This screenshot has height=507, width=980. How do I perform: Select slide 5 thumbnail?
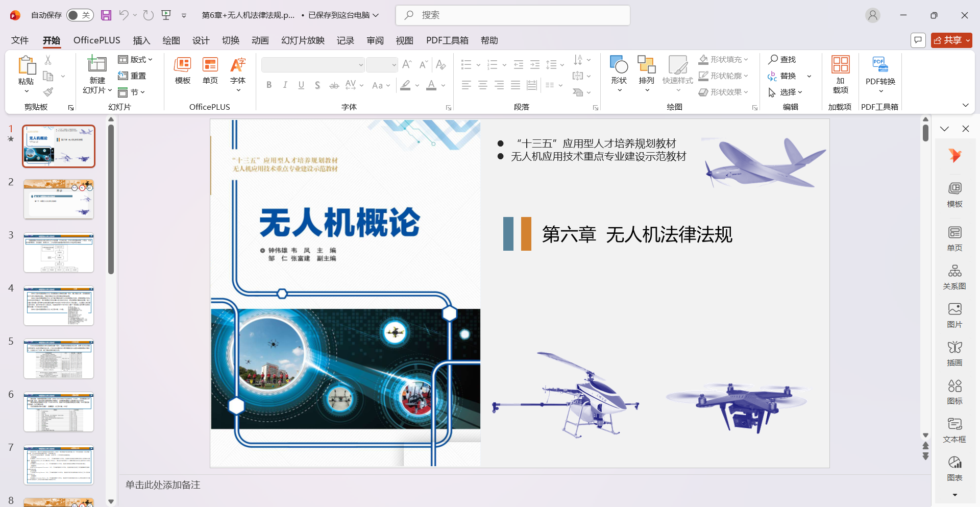pos(59,359)
